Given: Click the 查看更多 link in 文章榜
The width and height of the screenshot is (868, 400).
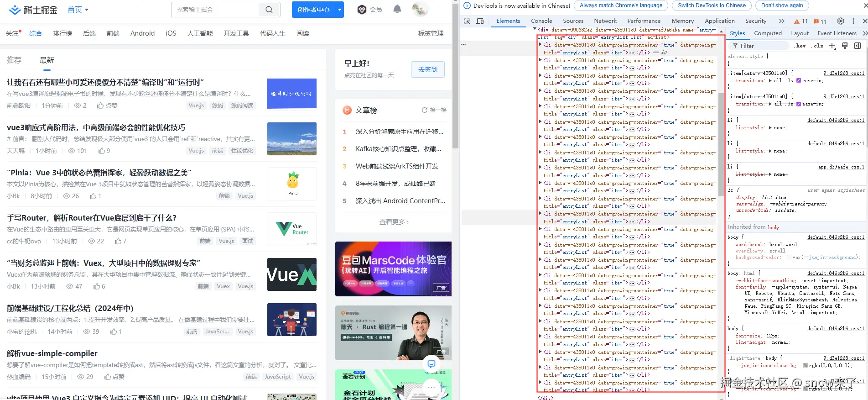Looking at the screenshot, I should [394, 222].
